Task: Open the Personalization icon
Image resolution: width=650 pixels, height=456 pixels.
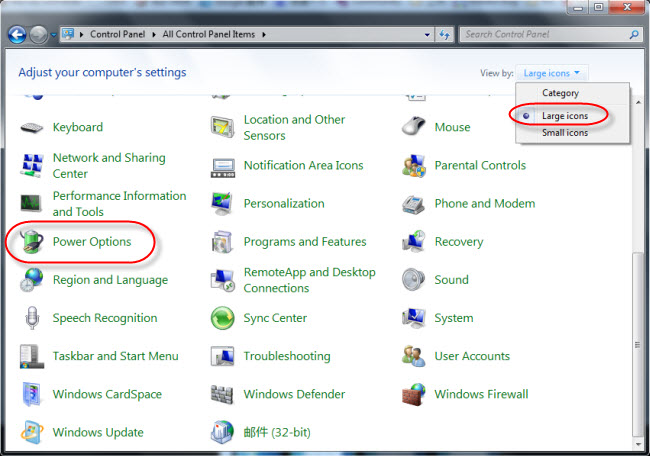Action: 222,203
